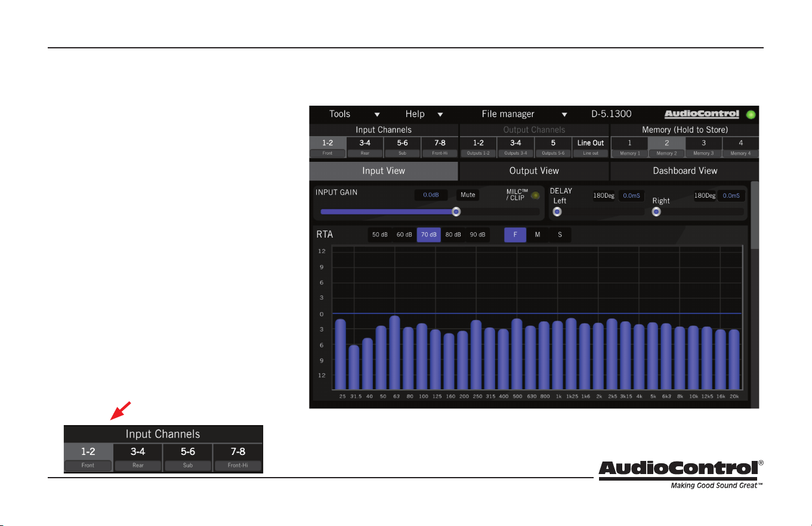Set RTA range to 90 dB

(x=478, y=235)
